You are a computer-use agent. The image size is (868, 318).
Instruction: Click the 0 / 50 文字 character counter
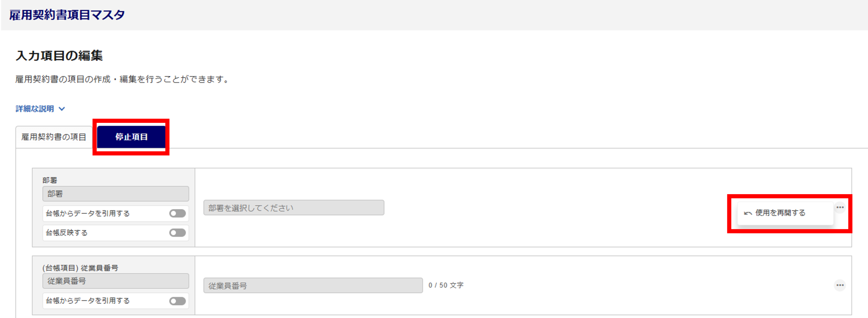[446, 285]
